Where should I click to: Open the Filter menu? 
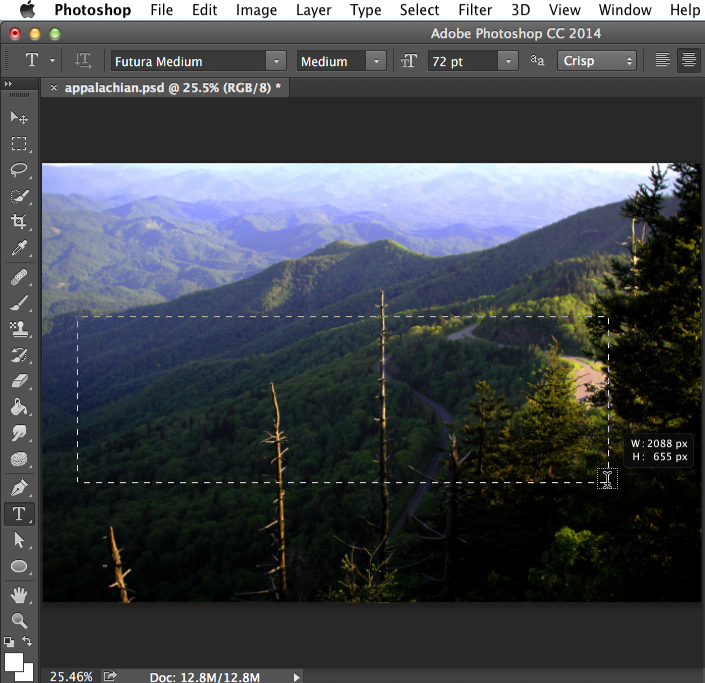click(475, 10)
